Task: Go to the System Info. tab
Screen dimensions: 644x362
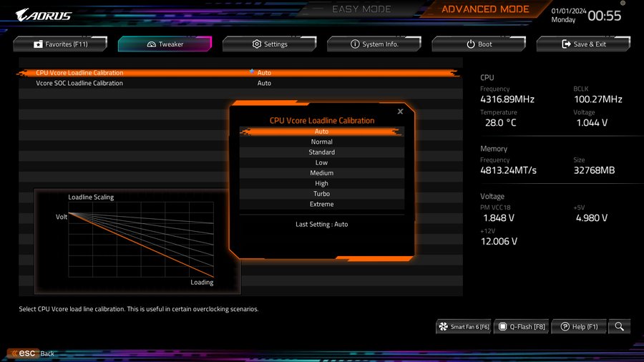Action: point(374,44)
